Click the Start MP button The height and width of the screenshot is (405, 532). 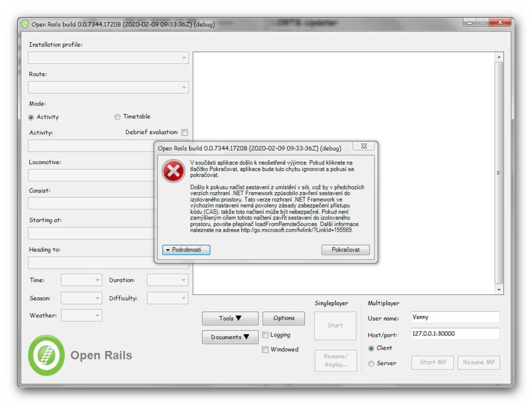coord(433,362)
